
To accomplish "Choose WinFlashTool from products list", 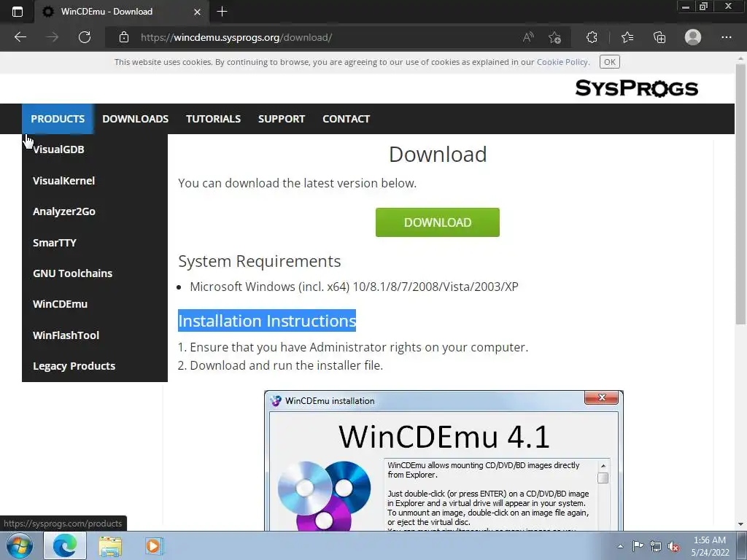I will coord(95,335).
